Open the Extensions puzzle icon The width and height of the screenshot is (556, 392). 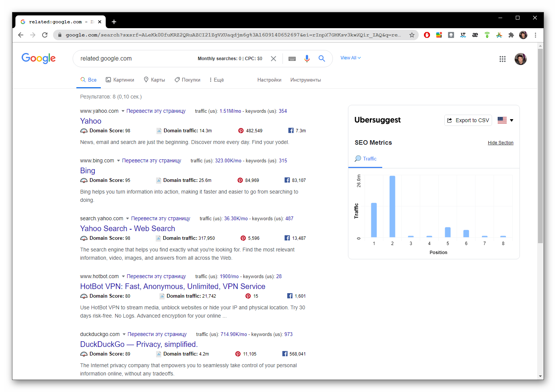coord(511,35)
